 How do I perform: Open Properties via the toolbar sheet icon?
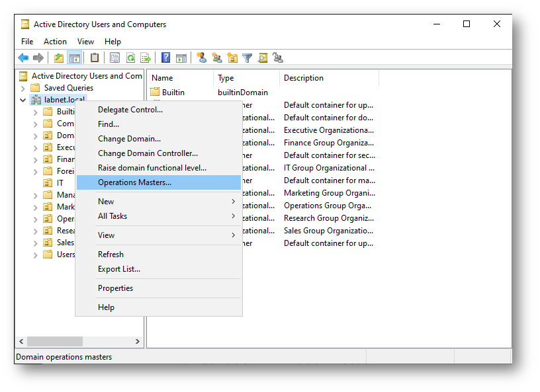click(x=114, y=58)
